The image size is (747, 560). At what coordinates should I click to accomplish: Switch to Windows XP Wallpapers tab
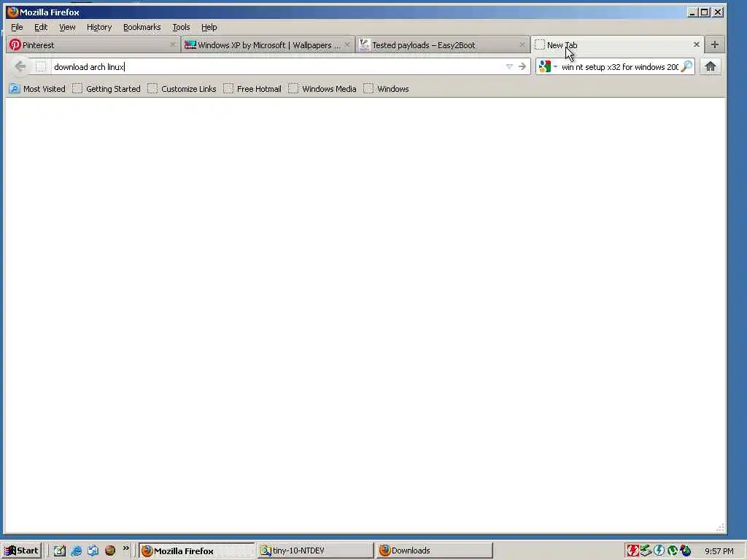coord(268,44)
